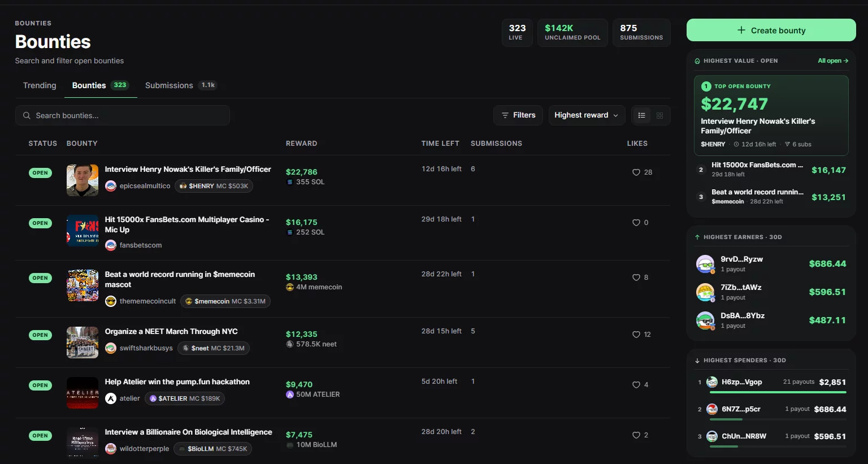Image resolution: width=868 pixels, height=464 pixels.
Task: Click the $686.44 earner payout amount
Action: 827,264
